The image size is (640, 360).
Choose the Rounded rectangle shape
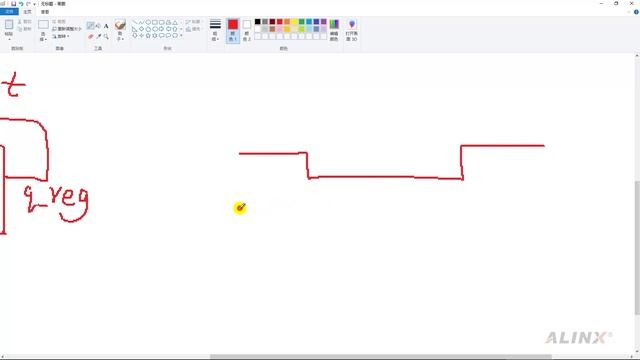(162, 22)
